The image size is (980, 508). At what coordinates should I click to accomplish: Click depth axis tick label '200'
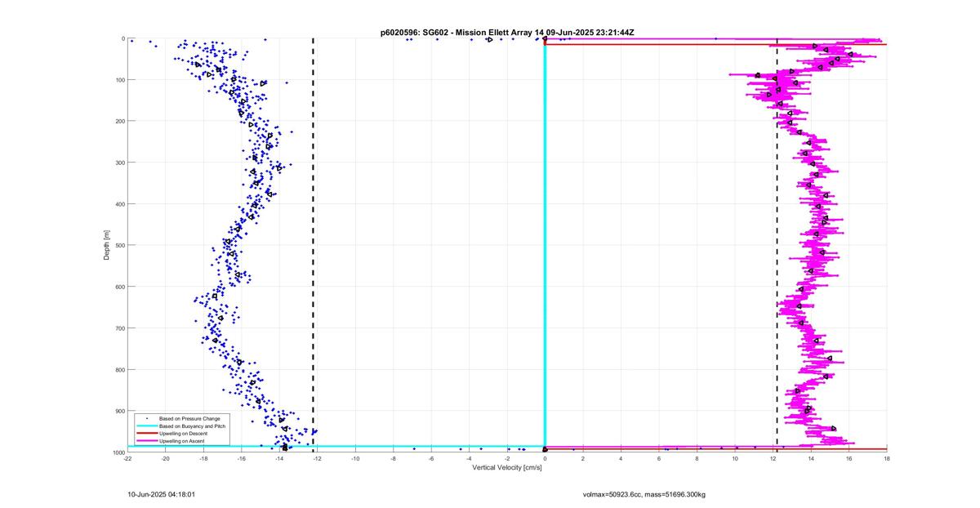point(119,121)
